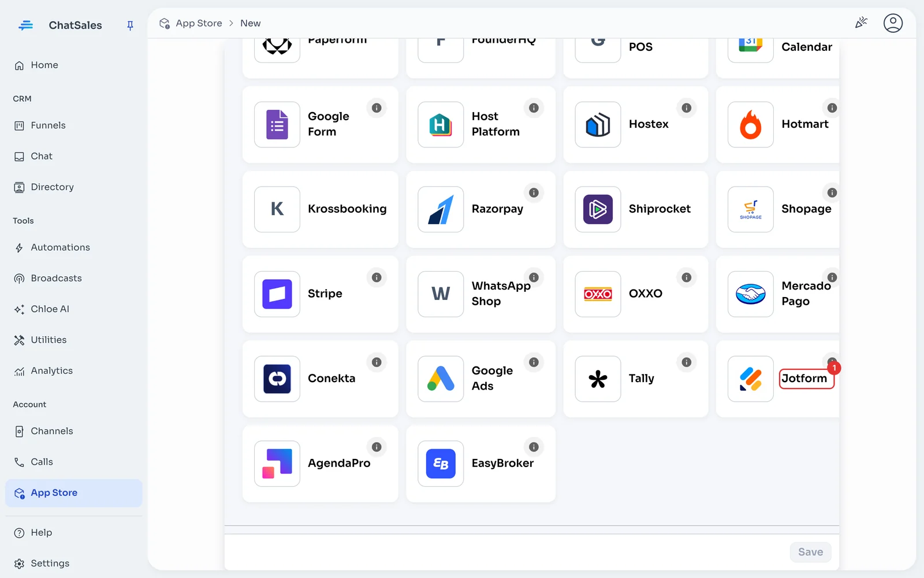Image resolution: width=924 pixels, height=578 pixels.
Task: Select the Hostex app logo
Action: 598,124
